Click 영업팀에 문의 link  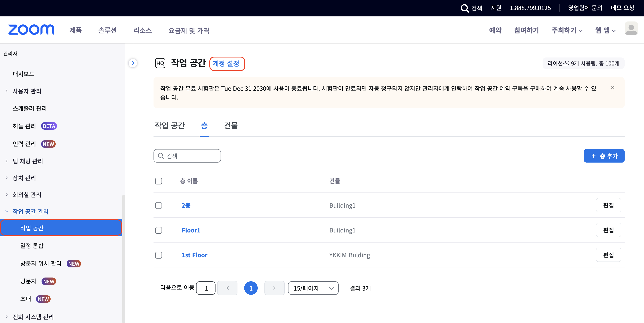pos(585,8)
